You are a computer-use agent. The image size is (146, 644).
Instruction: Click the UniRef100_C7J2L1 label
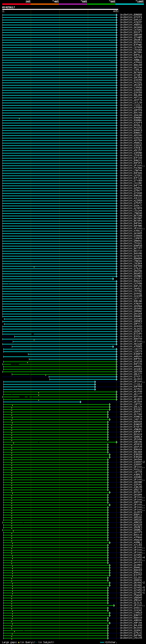(x=131, y=384)
